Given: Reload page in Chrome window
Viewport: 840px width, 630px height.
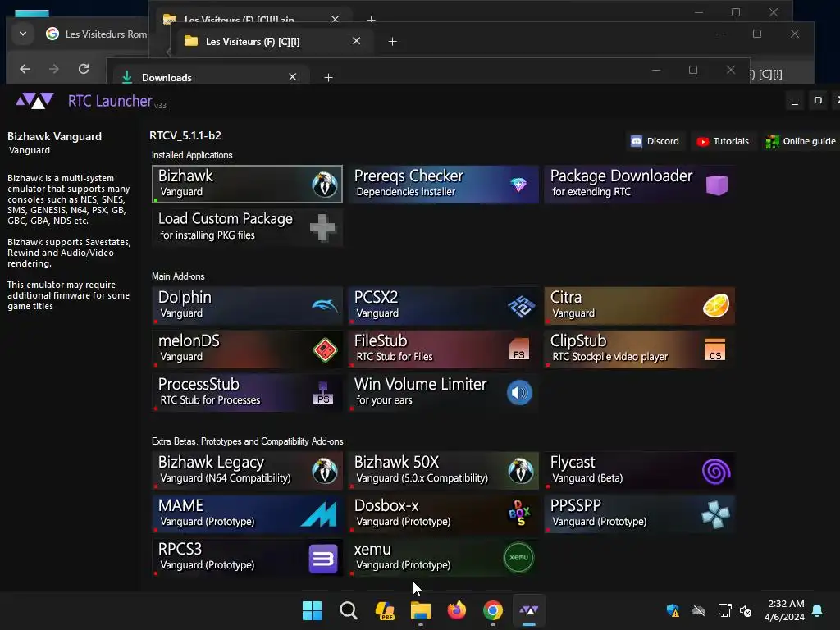Looking at the screenshot, I should click(x=84, y=69).
